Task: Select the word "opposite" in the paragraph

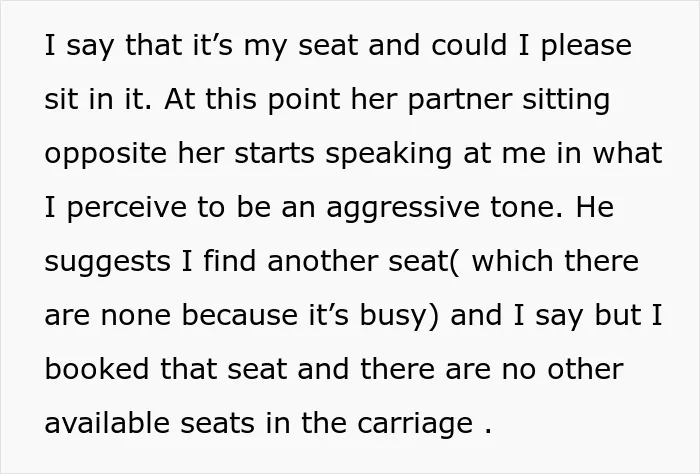Action: click(x=106, y=154)
